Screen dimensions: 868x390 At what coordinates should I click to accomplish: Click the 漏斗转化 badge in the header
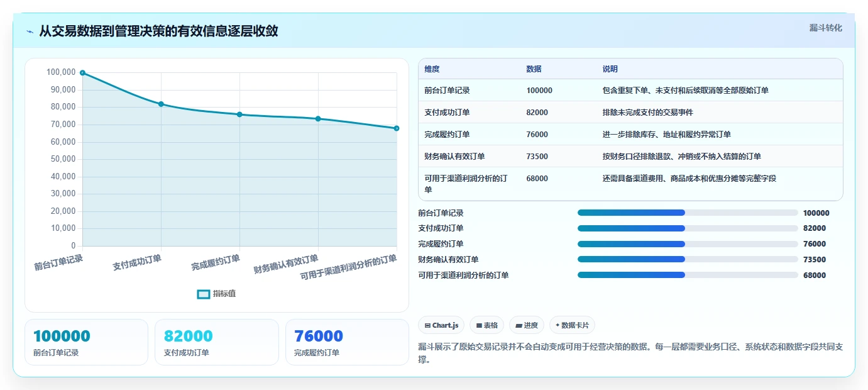[825, 28]
